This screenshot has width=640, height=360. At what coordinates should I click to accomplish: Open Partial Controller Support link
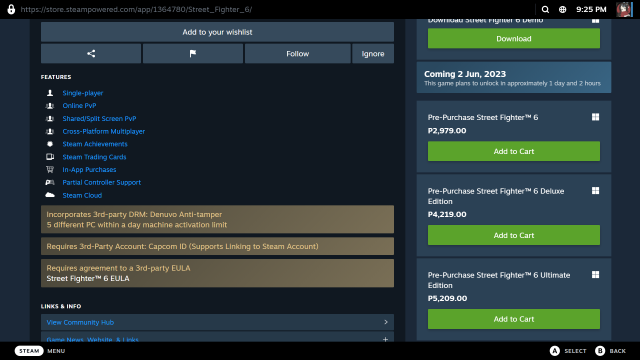pyautogui.click(x=102, y=182)
